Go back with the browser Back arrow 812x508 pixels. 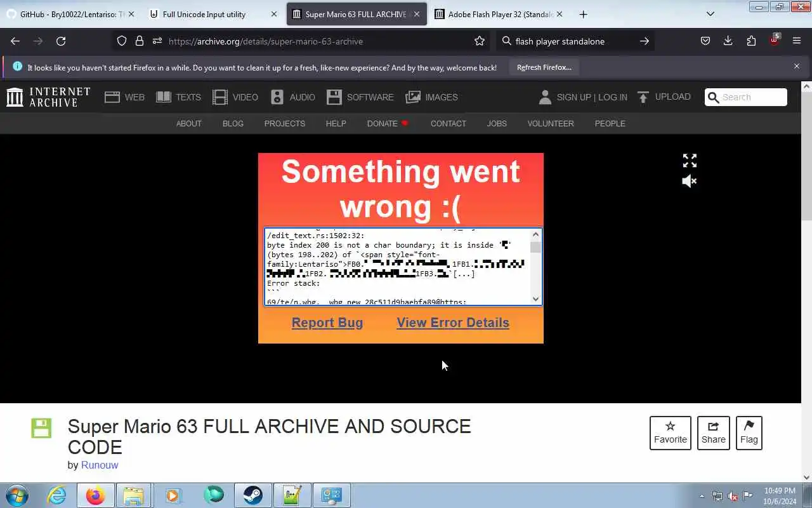[x=15, y=41]
